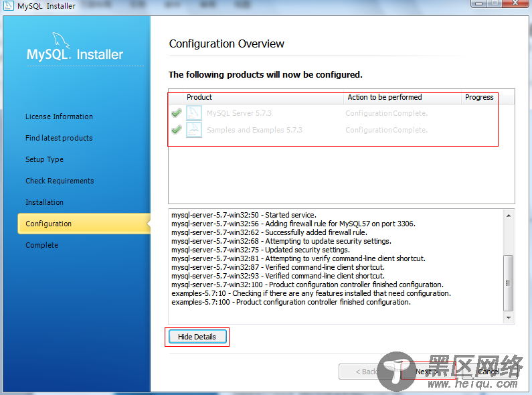532x395 pixels.
Task: Select the Setup Type step
Action: (44, 159)
